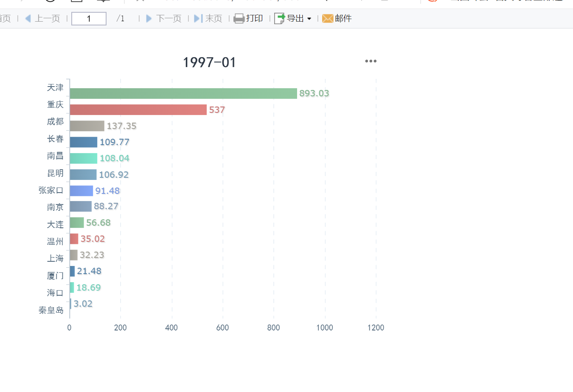This screenshot has width=573, height=392.
Task: Click the value label 91.48
Action: [107, 191]
